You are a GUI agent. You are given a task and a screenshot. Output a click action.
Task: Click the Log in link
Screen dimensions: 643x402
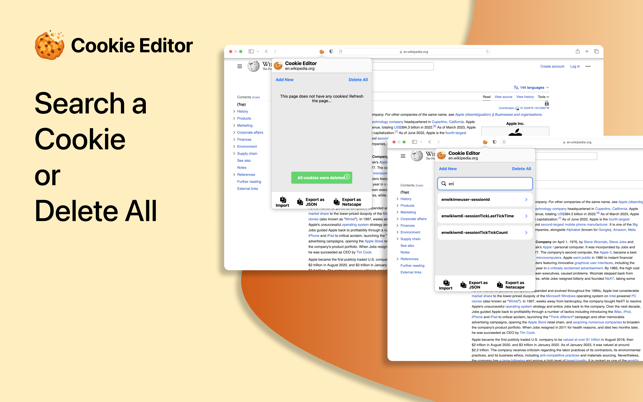575,66
